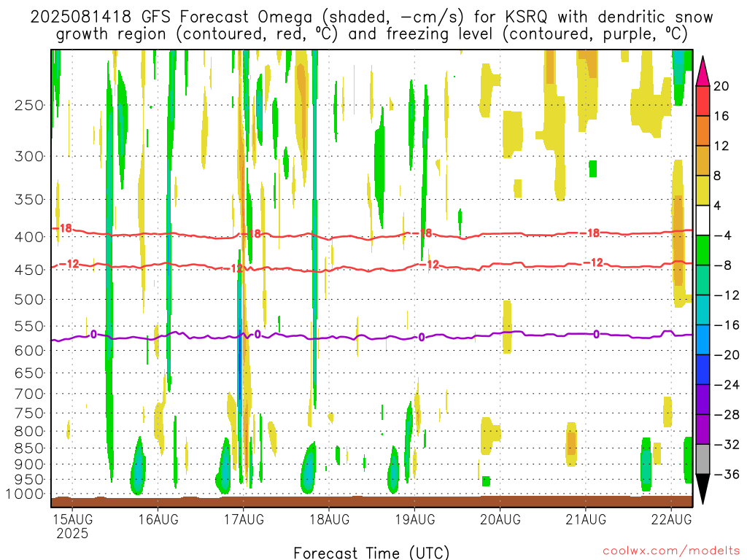The image size is (747, 560).
Task: Click the -12 contour label near 21AUG
Action: [594, 262]
